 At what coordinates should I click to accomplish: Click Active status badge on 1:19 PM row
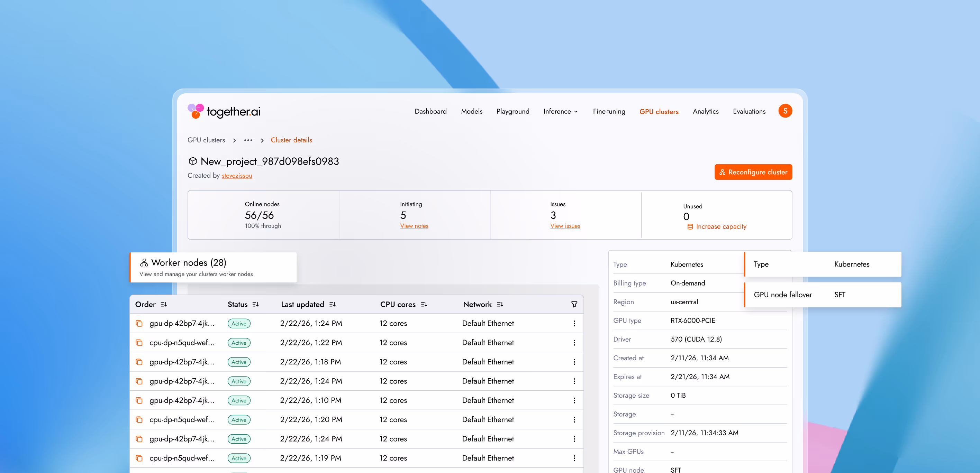pyautogui.click(x=239, y=458)
